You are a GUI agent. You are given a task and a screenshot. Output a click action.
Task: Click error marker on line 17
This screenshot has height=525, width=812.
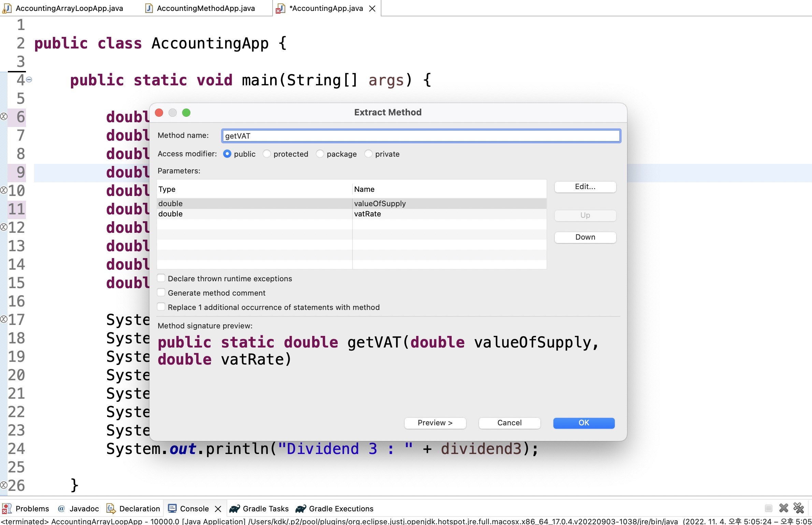[x=4, y=320]
